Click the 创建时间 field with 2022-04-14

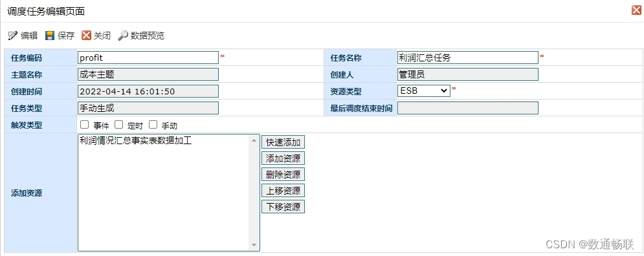(x=148, y=91)
